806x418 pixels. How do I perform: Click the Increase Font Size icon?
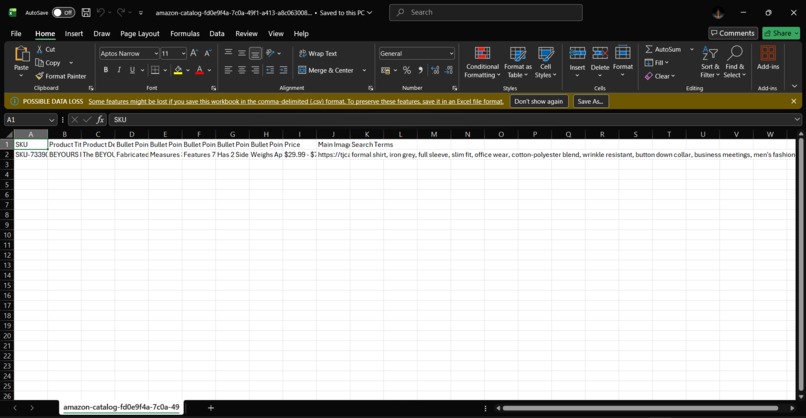coord(194,53)
